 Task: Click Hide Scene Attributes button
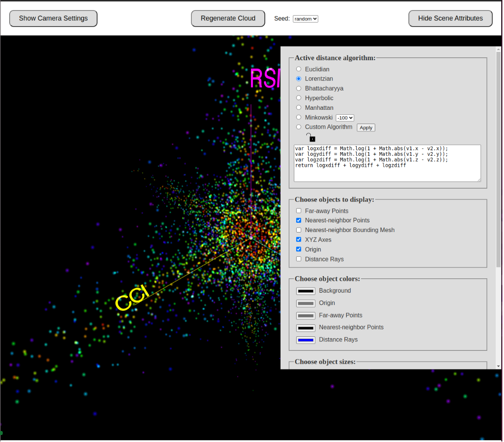[450, 18]
